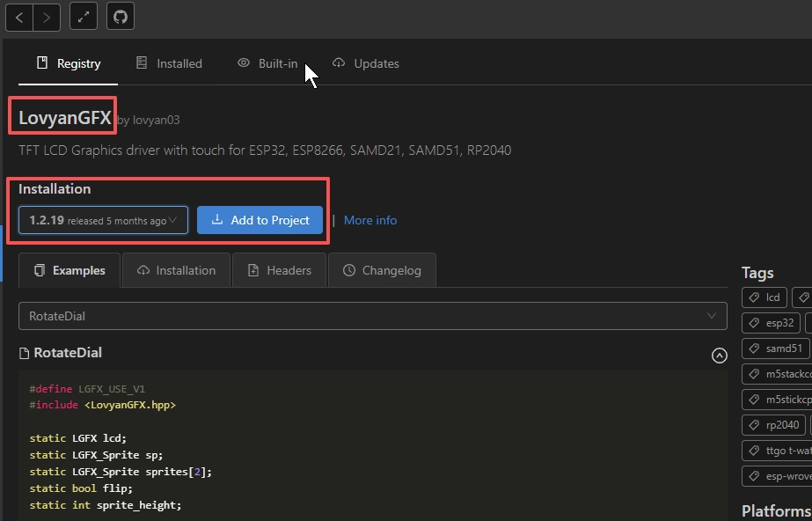Screen dimensions: 812x521
Task: Go back with the left arrow button
Action: click(19, 17)
